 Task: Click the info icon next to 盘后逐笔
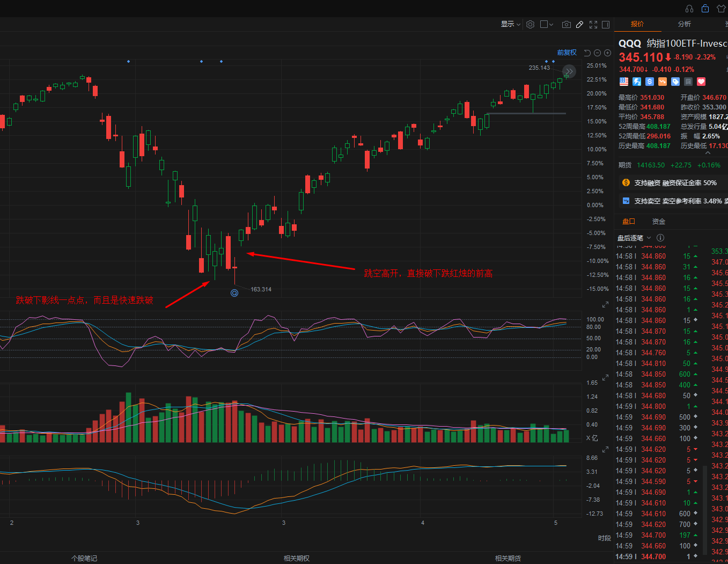[660, 238]
